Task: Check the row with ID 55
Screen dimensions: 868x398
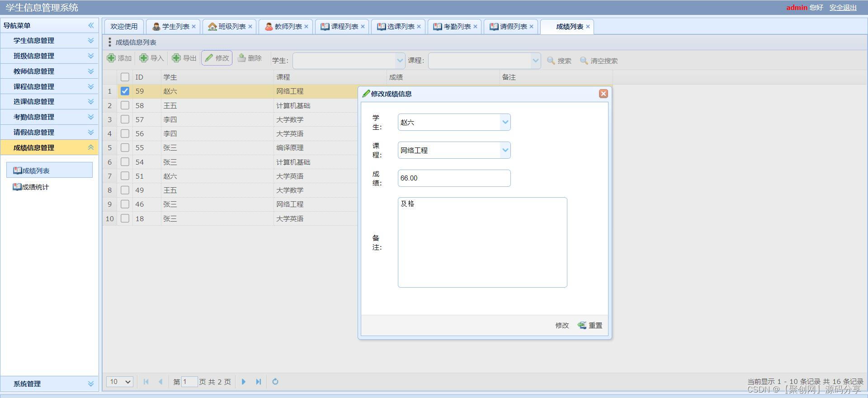Action: [125, 148]
